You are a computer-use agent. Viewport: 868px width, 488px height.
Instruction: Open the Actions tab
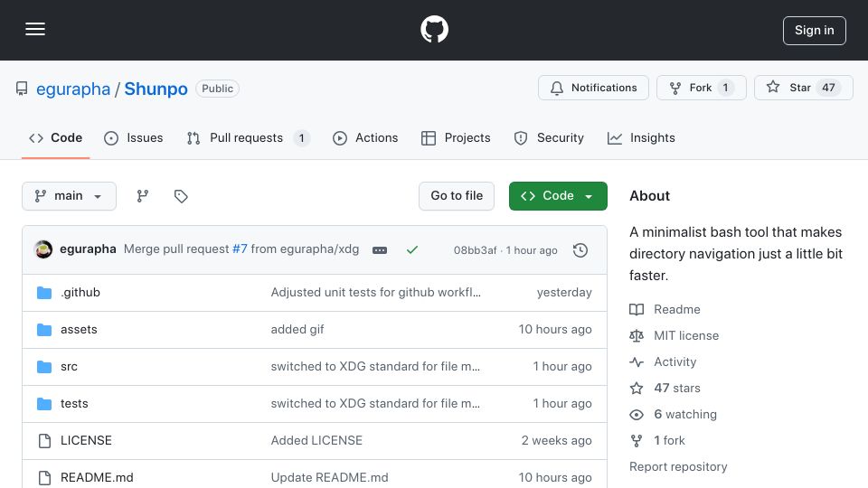[x=364, y=137]
